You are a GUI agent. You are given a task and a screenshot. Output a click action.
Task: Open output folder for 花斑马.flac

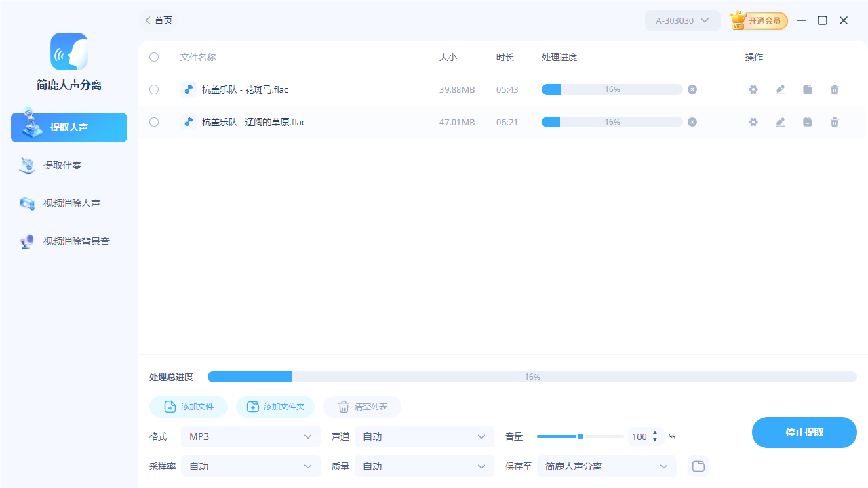[x=808, y=89]
